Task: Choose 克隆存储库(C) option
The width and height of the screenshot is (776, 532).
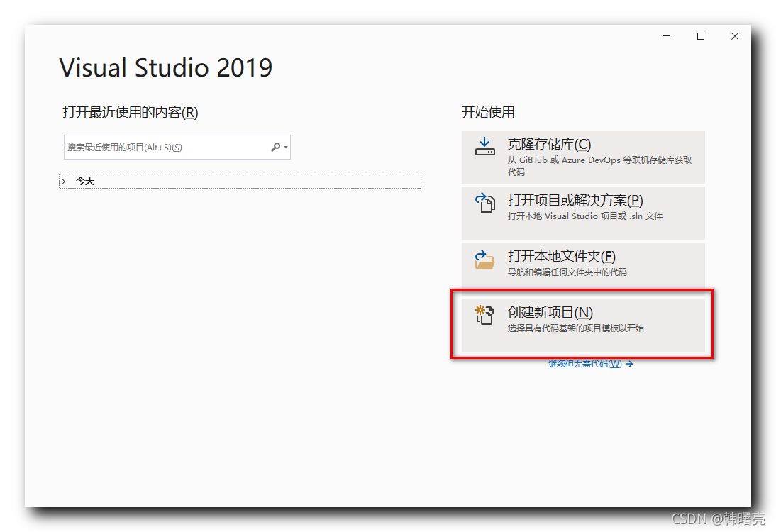Action: (583, 157)
